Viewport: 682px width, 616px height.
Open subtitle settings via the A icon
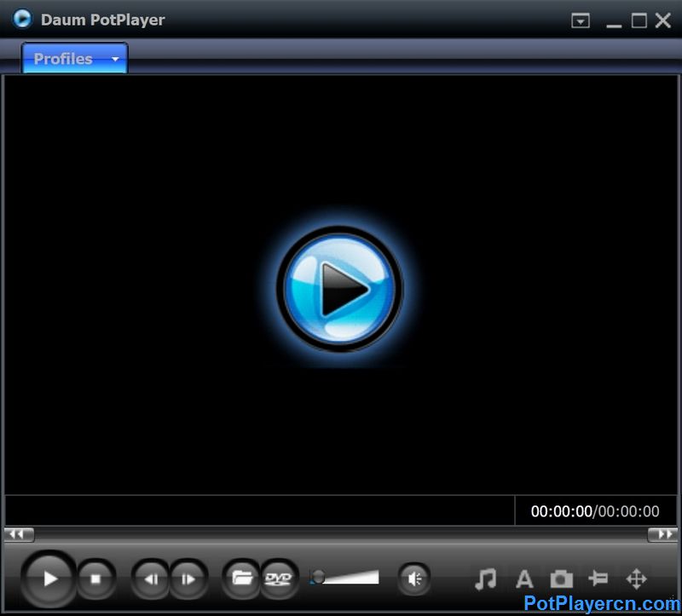tap(524, 579)
